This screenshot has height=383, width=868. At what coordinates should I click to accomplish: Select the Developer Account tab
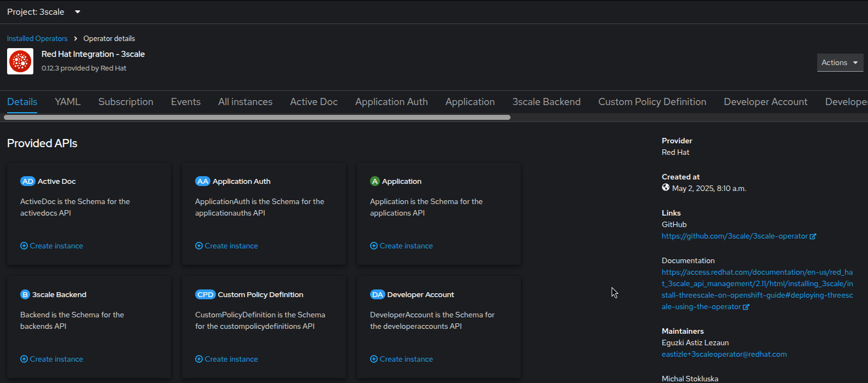pyautogui.click(x=766, y=102)
